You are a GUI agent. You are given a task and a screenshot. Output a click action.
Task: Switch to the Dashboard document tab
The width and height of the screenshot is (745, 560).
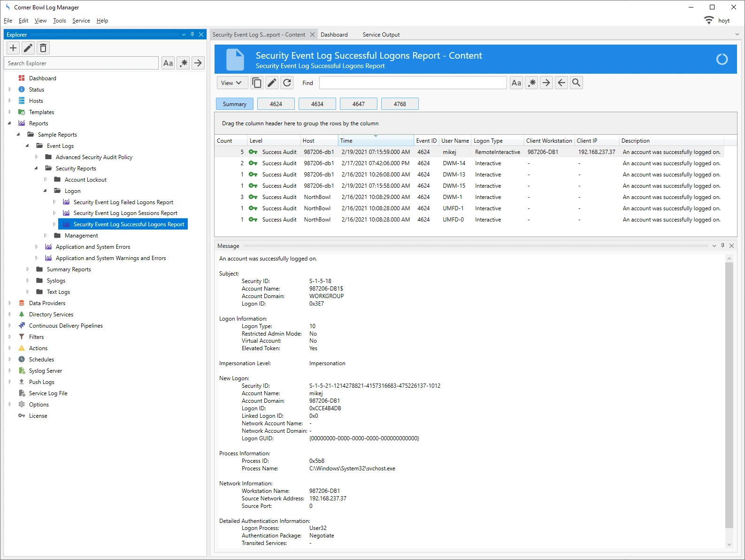[334, 35]
